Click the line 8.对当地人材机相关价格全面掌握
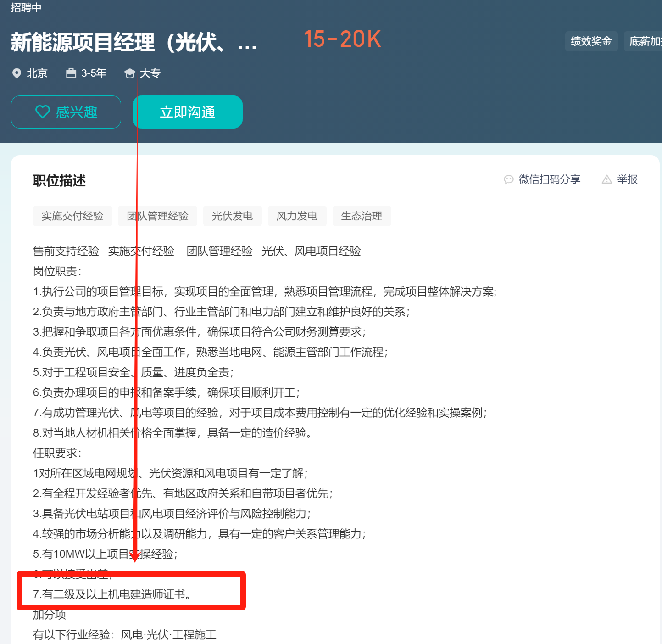 [172, 433]
